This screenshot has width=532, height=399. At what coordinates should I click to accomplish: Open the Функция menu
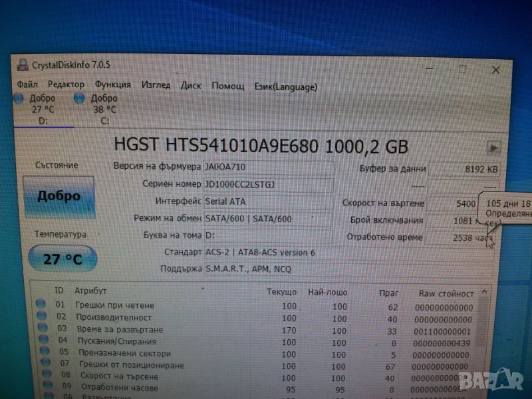tap(112, 85)
